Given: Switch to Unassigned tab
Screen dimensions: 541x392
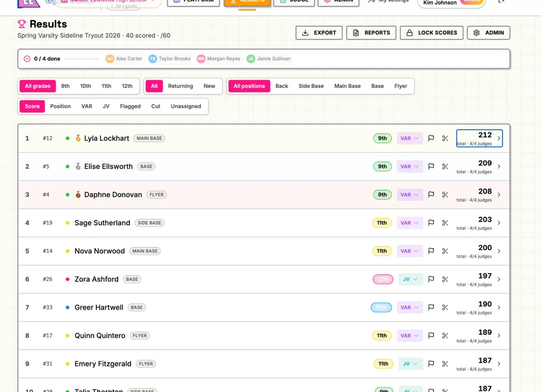Looking at the screenshot, I should (x=186, y=106).
